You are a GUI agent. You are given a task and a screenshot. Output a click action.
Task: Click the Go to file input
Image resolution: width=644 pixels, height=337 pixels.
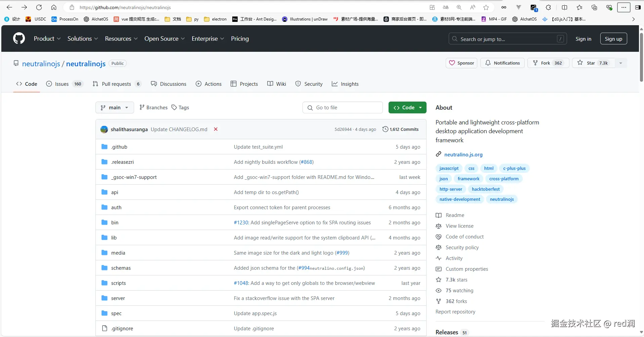pyautogui.click(x=343, y=107)
